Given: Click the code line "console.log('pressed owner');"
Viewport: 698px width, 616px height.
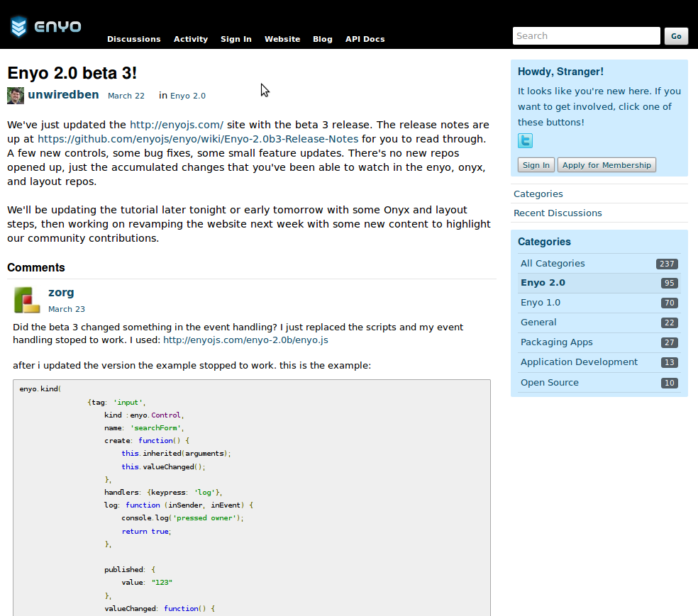Looking at the screenshot, I should (x=182, y=518).
